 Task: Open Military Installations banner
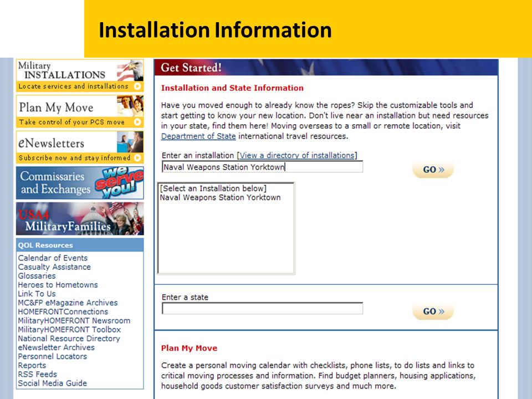pyautogui.click(x=80, y=75)
